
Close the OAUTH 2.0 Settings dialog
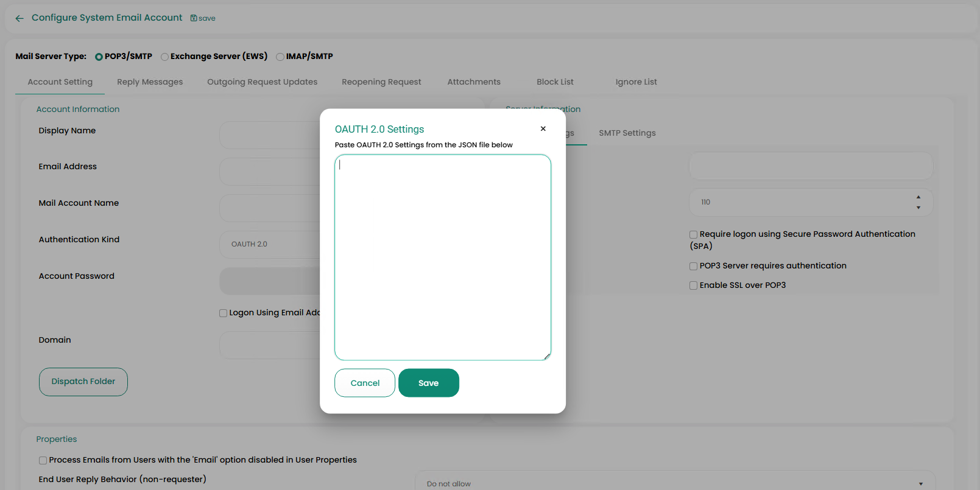pos(543,128)
